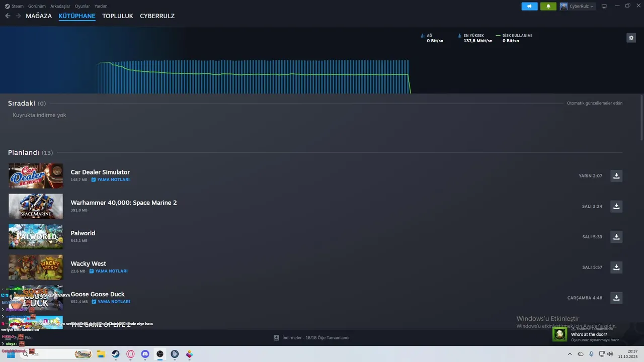Click the 'EN YÜKSEK 137,8 Mbit/sn' peak stat
Image resolution: width=644 pixels, height=362 pixels.
click(x=475, y=38)
